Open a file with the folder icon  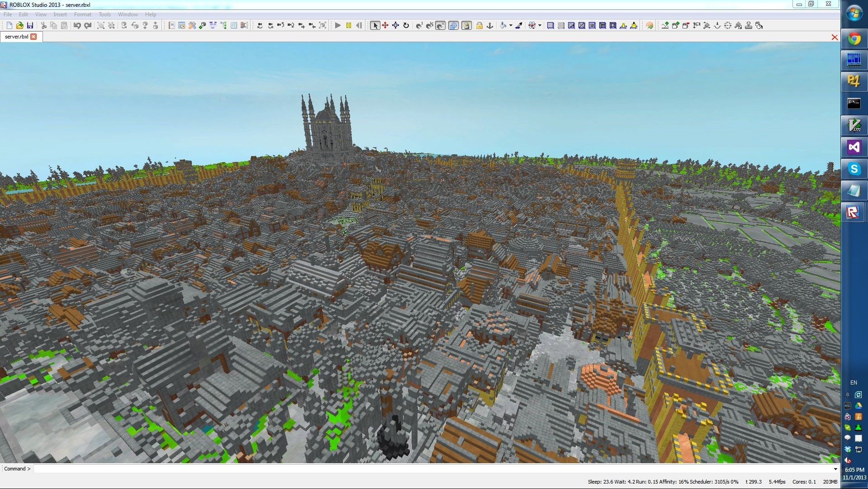pos(19,26)
